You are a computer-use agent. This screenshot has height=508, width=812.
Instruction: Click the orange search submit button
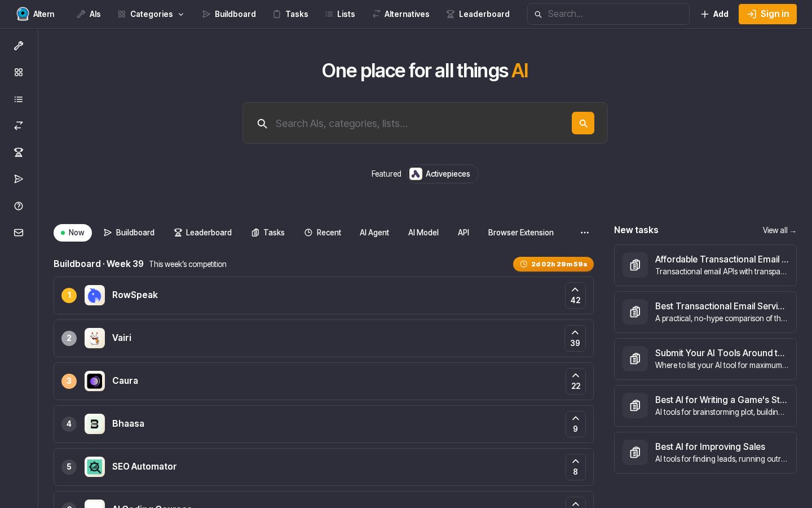[x=583, y=123]
